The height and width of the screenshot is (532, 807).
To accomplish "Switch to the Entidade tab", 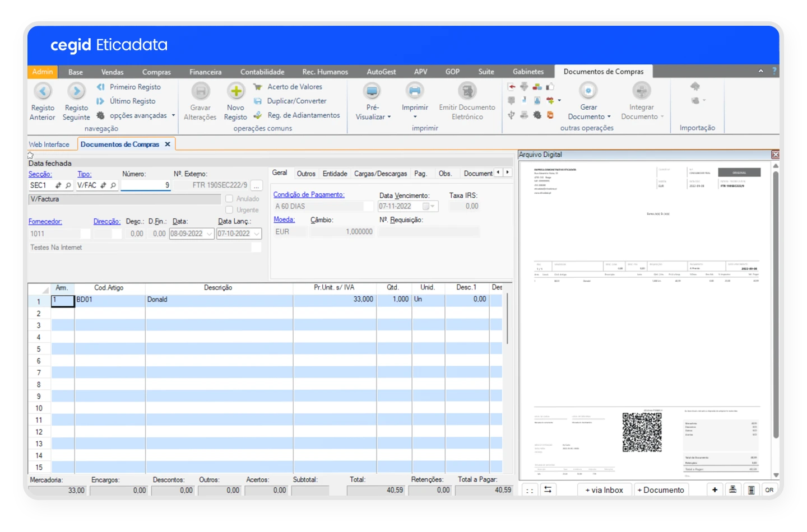I will point(335,174).
